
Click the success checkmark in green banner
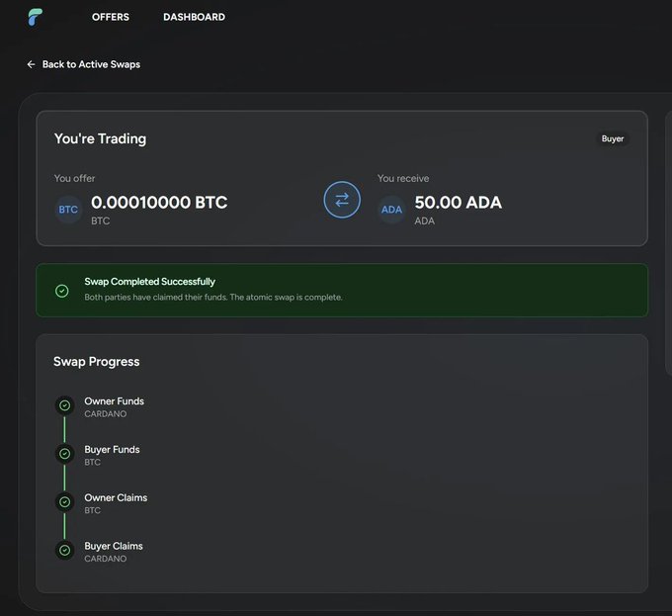click(61, 291)
